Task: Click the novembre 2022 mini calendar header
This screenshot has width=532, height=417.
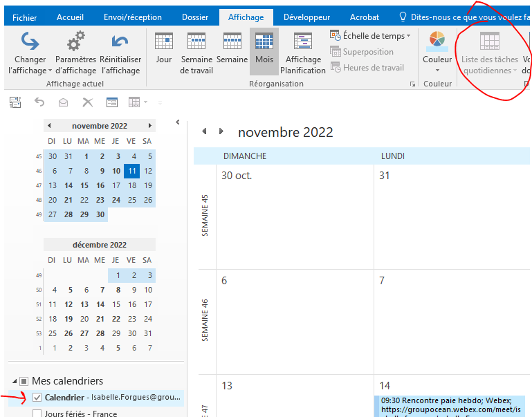Action: (x=100, y=126)
